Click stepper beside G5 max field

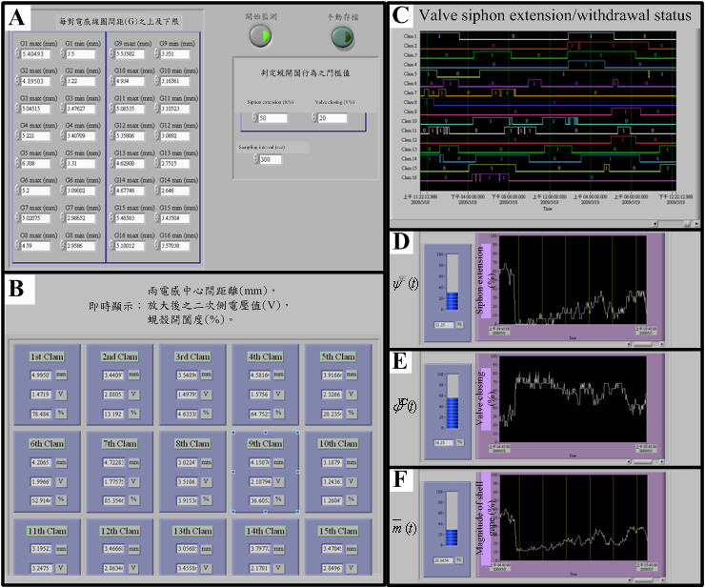18,163
